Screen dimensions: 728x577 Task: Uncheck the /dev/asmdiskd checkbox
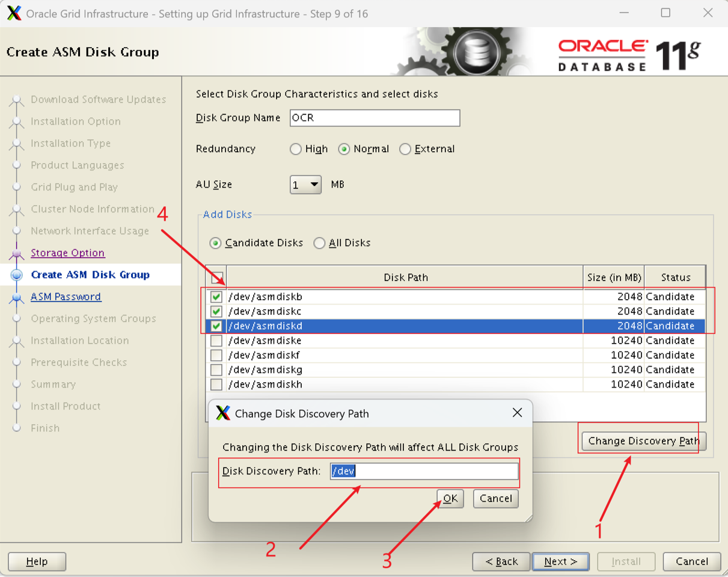click(x=216, y=326)
